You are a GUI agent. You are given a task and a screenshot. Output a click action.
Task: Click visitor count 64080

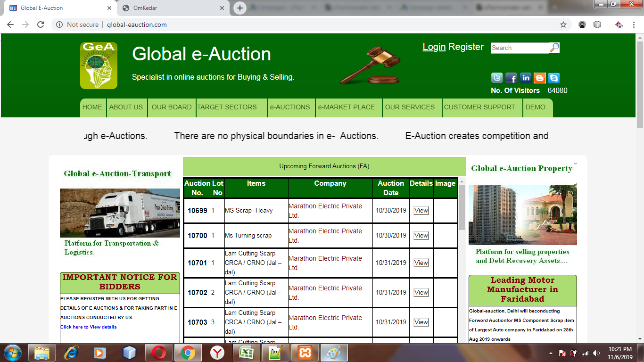pos(557,90)
